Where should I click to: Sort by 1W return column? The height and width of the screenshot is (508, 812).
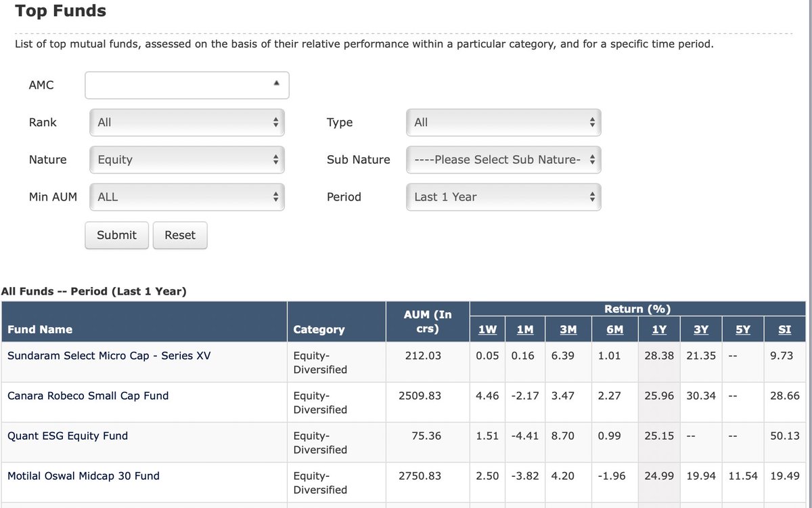[x=487, y=329]
